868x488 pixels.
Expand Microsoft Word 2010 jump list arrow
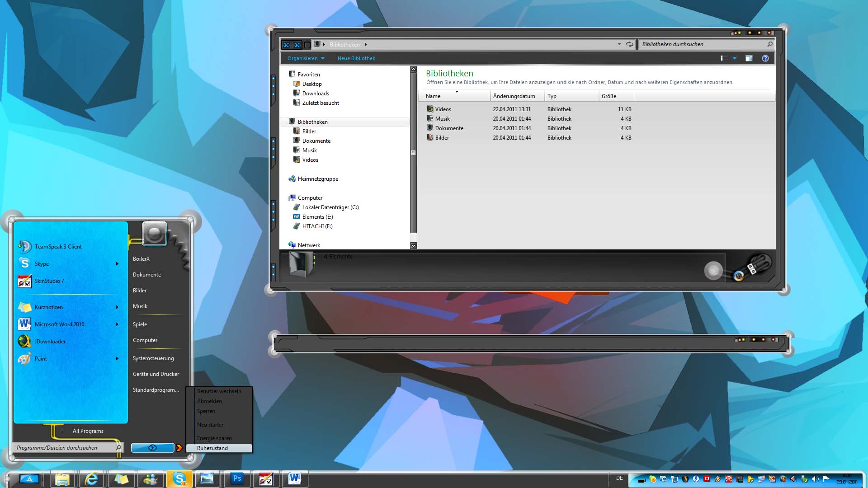click(x=117, y=324)
